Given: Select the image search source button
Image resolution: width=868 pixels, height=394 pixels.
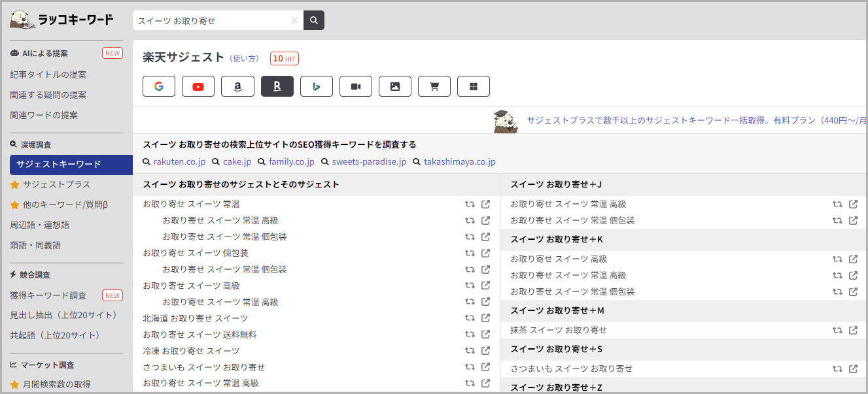Looking at the screenshot, I should (x=395, y=86).
